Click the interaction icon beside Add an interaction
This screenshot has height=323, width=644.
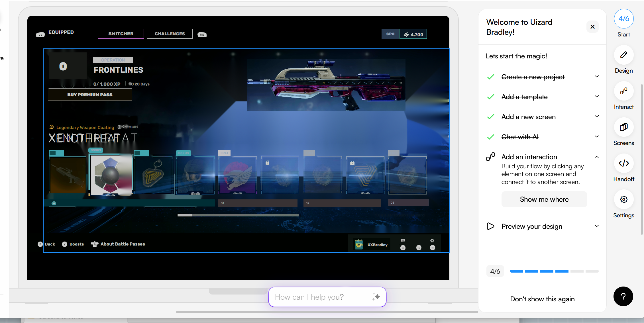click(490, 157)
